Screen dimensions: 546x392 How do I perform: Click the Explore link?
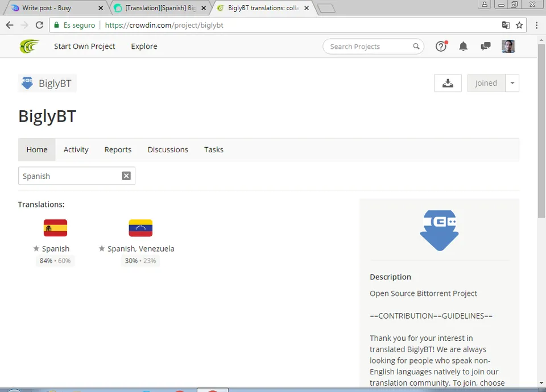(x=144, y=46)
